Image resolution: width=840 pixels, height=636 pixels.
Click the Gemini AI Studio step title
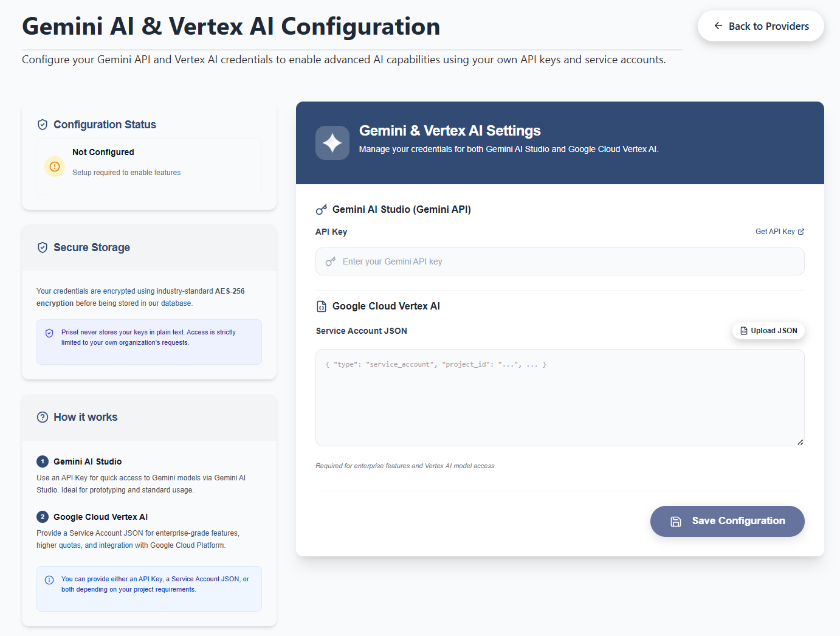(88, 461)
